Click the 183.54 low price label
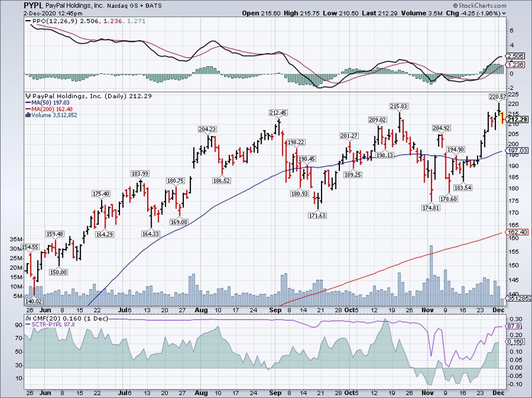The image size is (532, 398). pos(463,188)
